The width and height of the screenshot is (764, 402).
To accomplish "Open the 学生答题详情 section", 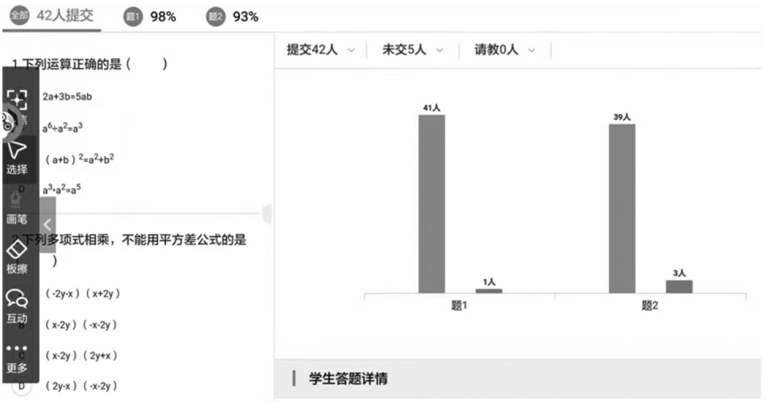I will click(x=348, y=379).
